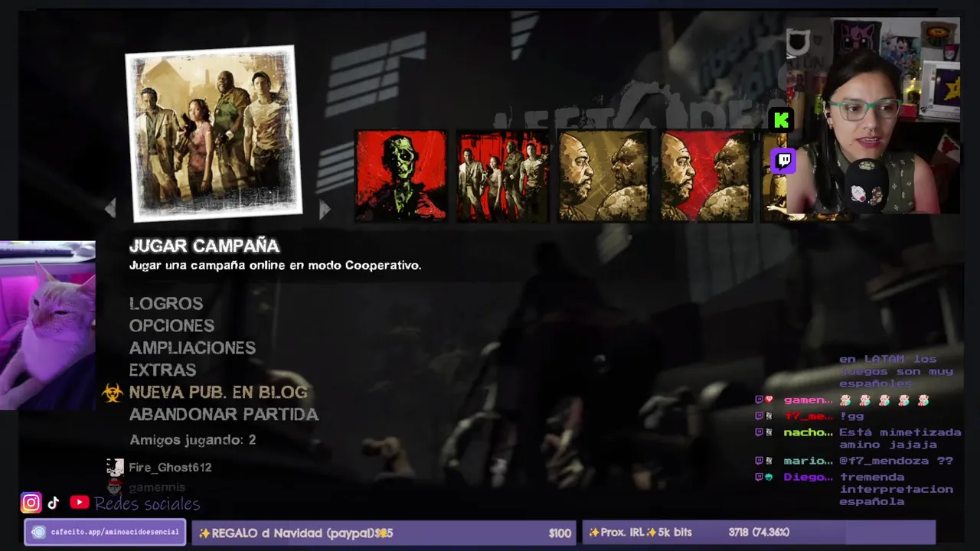Select the red survivors group mode tile
The width and height of the screenshot is (980, 551).
click(502, 175)
